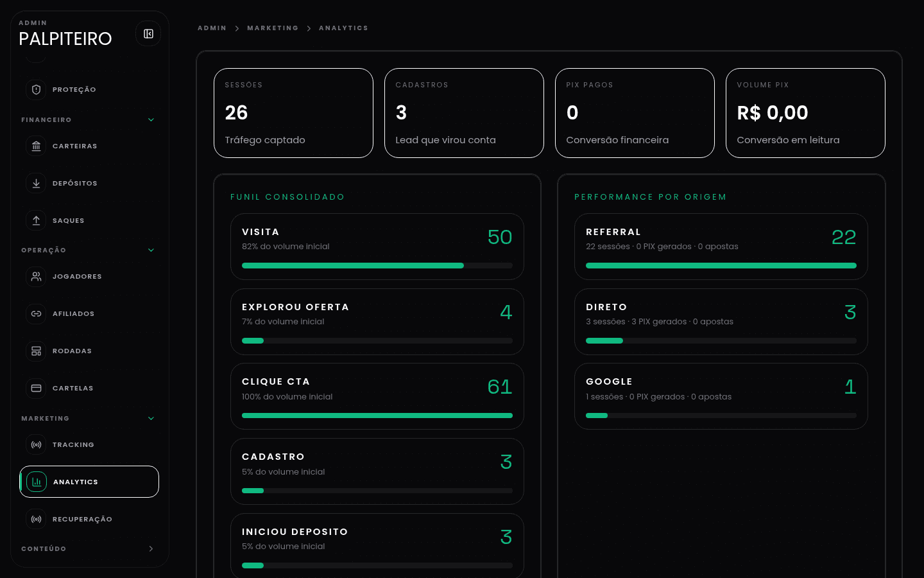Click the Sessões stat card
The width and height of the screenshot is (924, 578).
pyautogui.click(x=293, y=113)
